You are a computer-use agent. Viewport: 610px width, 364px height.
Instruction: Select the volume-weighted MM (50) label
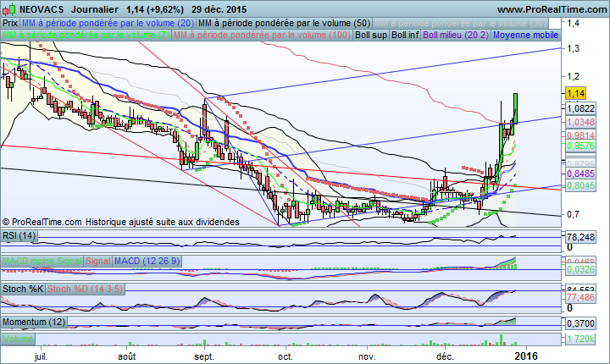pyautogui.click(x=284, y=24)
